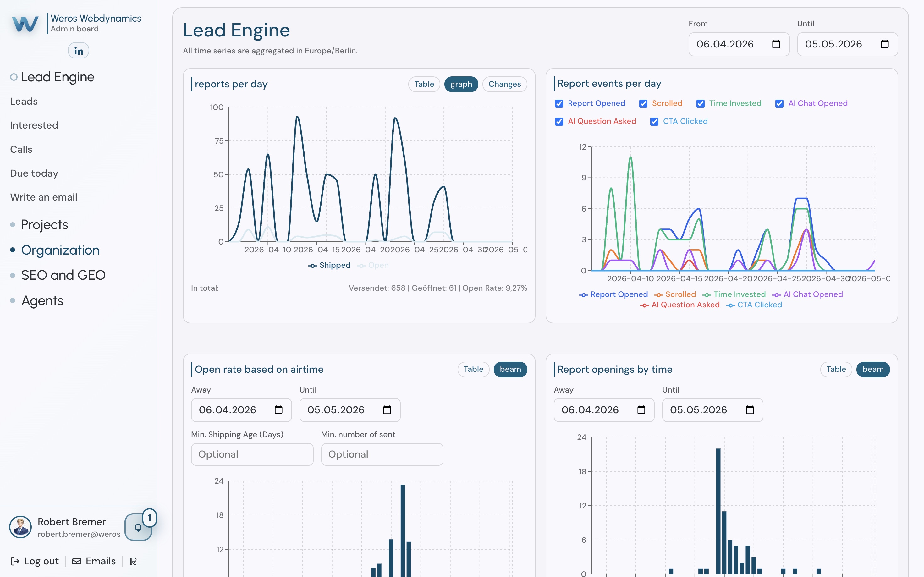Open calendar picker in top From field
This screenshot has width=924, height=577.
[776, 44]
